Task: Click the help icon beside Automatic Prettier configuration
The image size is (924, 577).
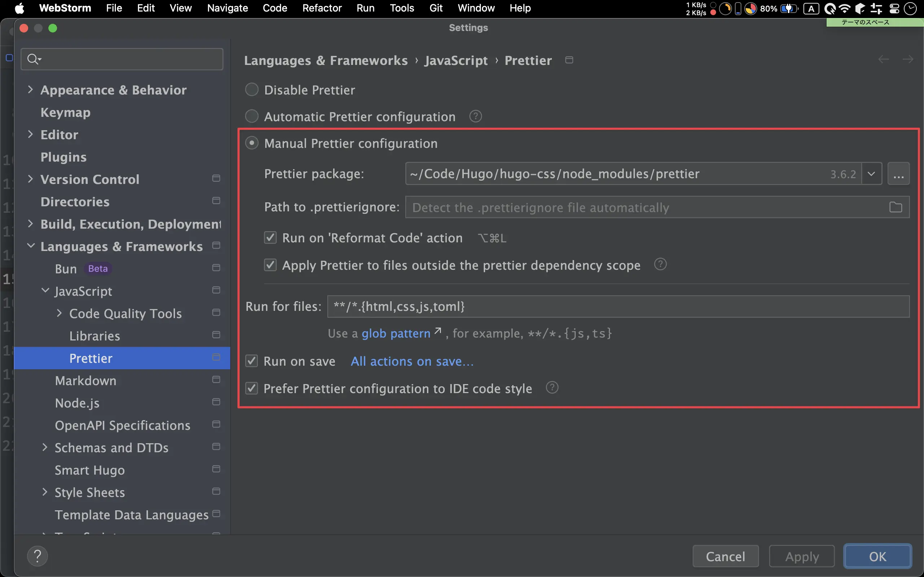Action: click(x=475, y=116)
